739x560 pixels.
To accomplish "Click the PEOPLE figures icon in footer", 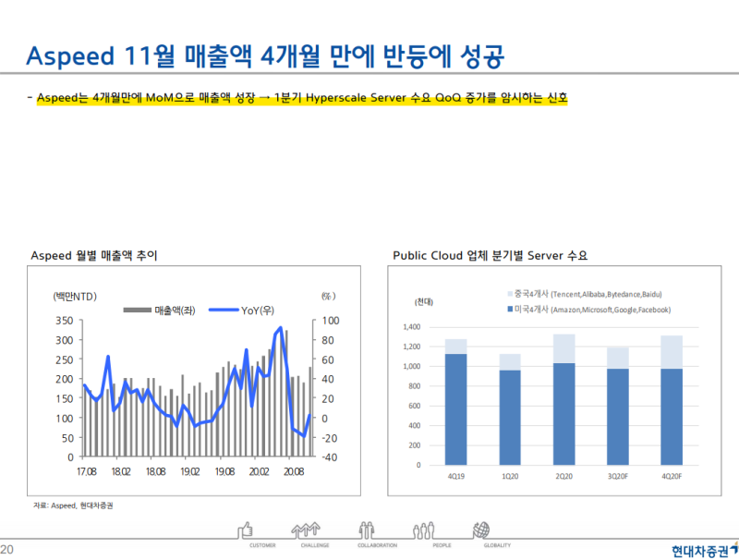I will (422, 529).
